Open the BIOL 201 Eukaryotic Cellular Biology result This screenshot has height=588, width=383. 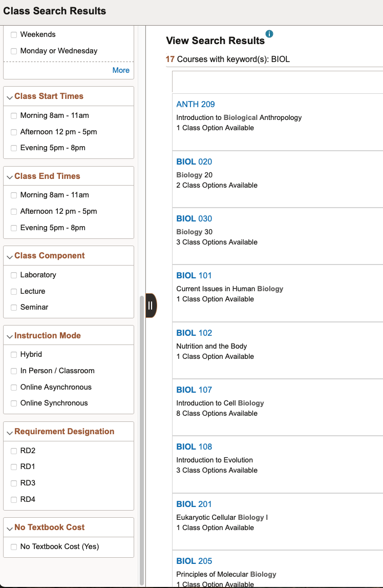194,504
